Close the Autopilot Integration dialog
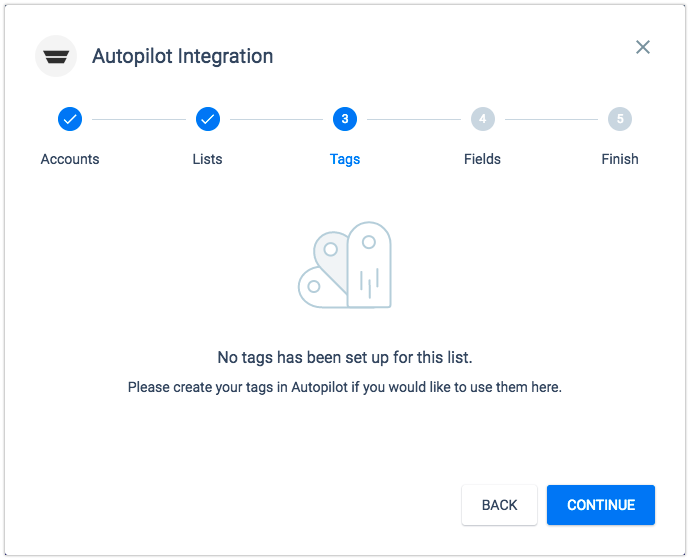Screen dimensions: 690x560 click(x=643, y=47)
